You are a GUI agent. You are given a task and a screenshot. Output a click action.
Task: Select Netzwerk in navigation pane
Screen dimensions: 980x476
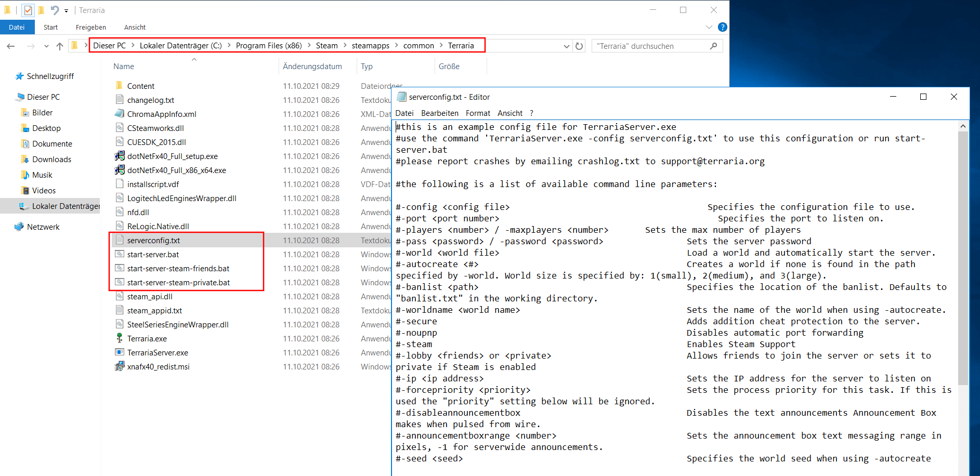point(43,227)
